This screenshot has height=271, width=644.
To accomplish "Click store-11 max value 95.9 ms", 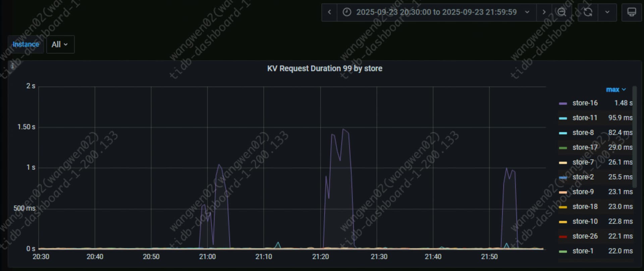I will point(620,118).
